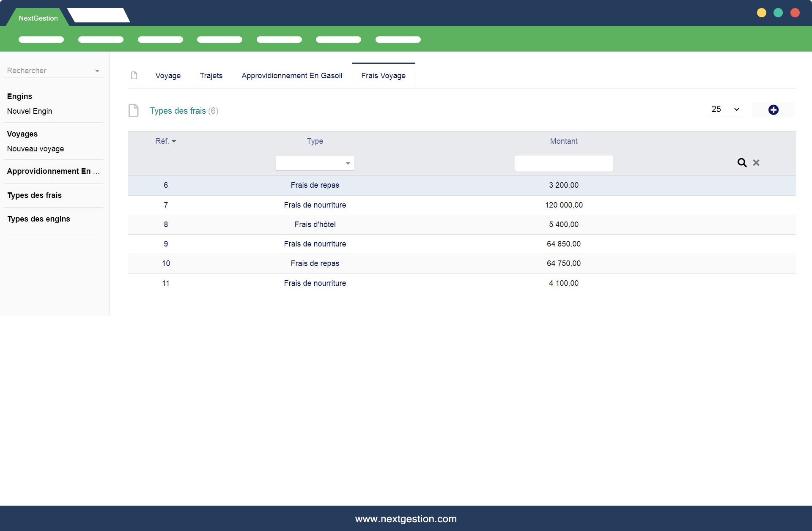The image size is (812, 531).
Task: Click document icon beside Types des frais
Action: coord(134,111)
